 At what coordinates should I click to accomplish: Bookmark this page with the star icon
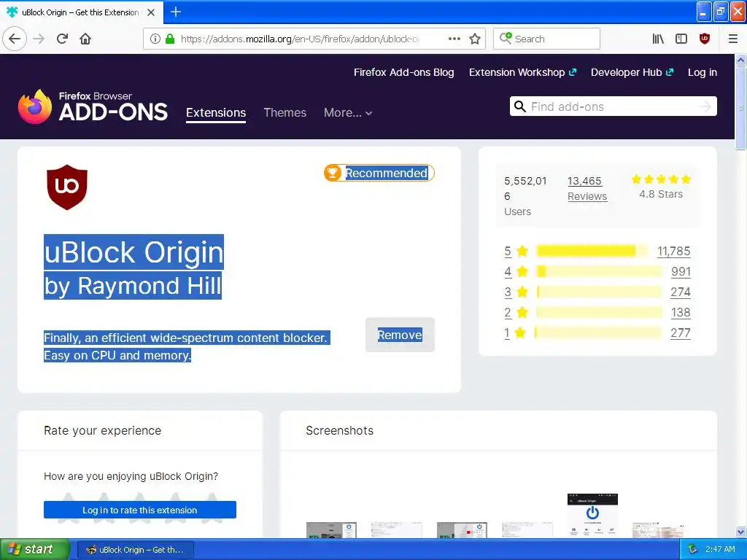[474, 39]
